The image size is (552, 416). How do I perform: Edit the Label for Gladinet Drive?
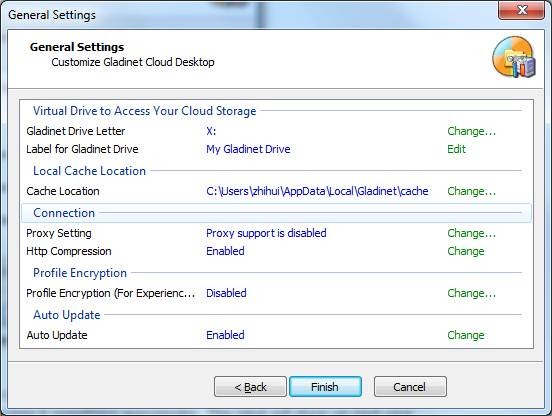click(456, 149)
